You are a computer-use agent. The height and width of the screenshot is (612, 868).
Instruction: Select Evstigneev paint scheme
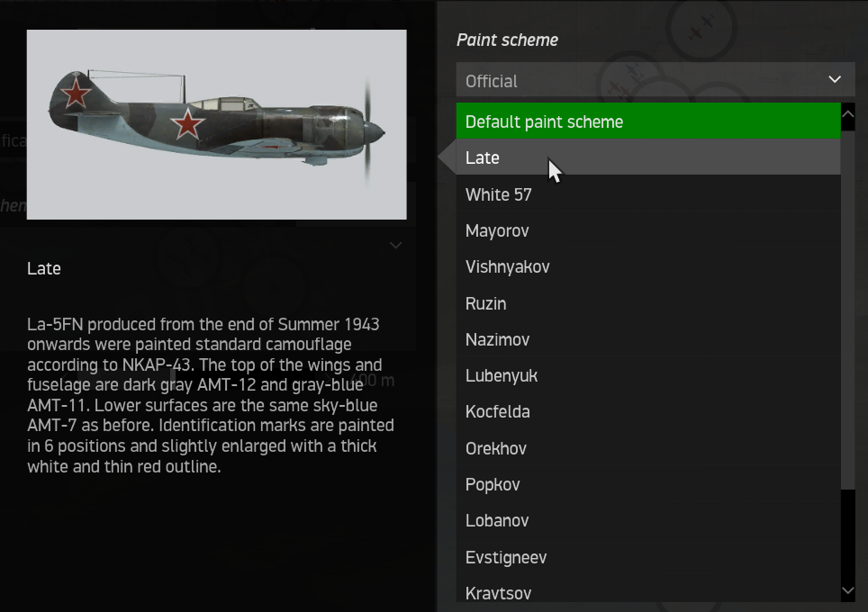point(647,557)
